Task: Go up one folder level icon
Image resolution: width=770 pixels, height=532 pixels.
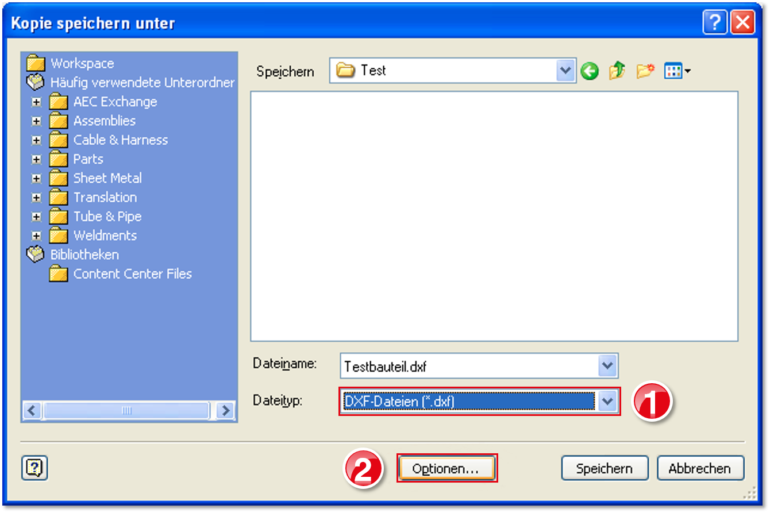Action: [x=617, y=71]
